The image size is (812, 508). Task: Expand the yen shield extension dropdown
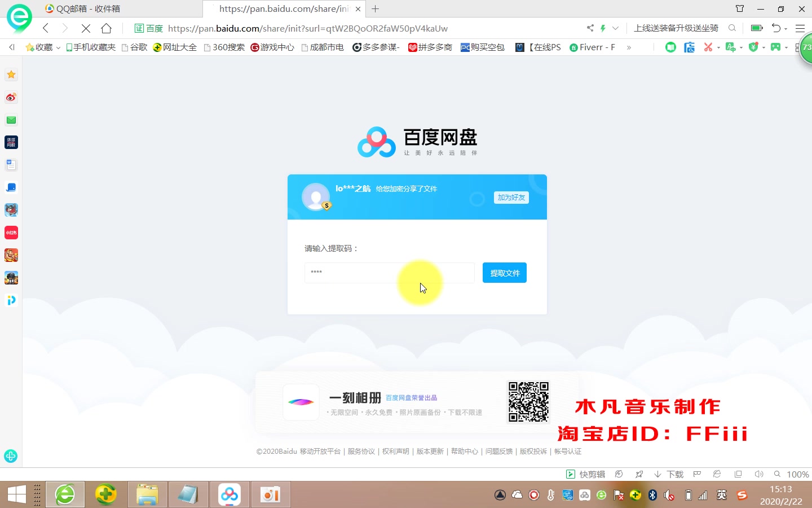[764, 48]
